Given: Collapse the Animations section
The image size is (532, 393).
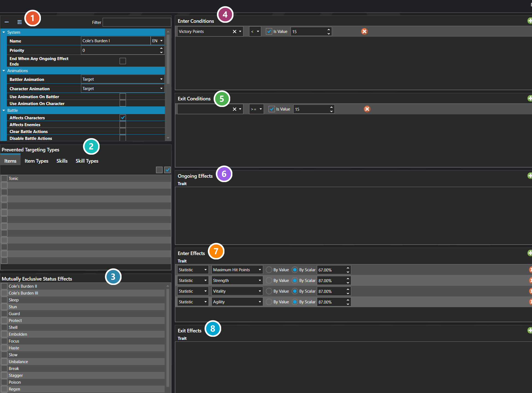Looking at the screenshot, I should click(4, 71).
